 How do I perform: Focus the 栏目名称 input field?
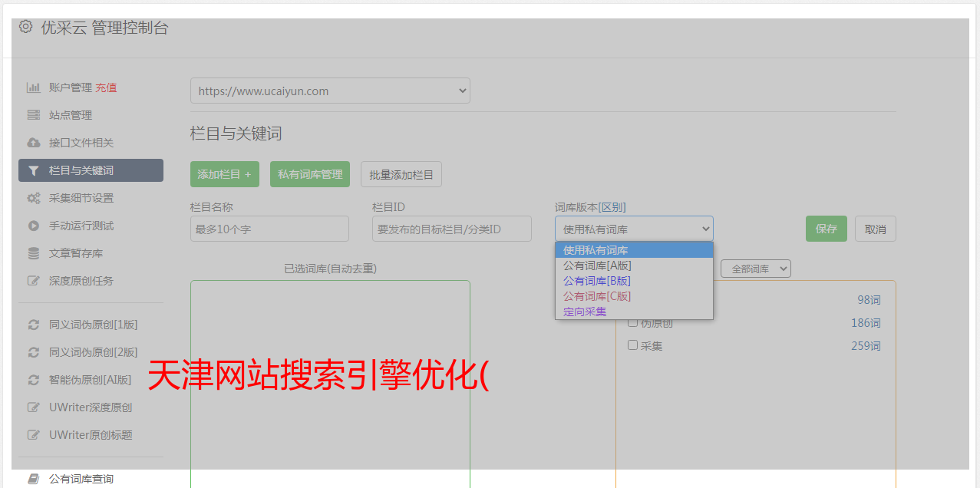(269, 229)
